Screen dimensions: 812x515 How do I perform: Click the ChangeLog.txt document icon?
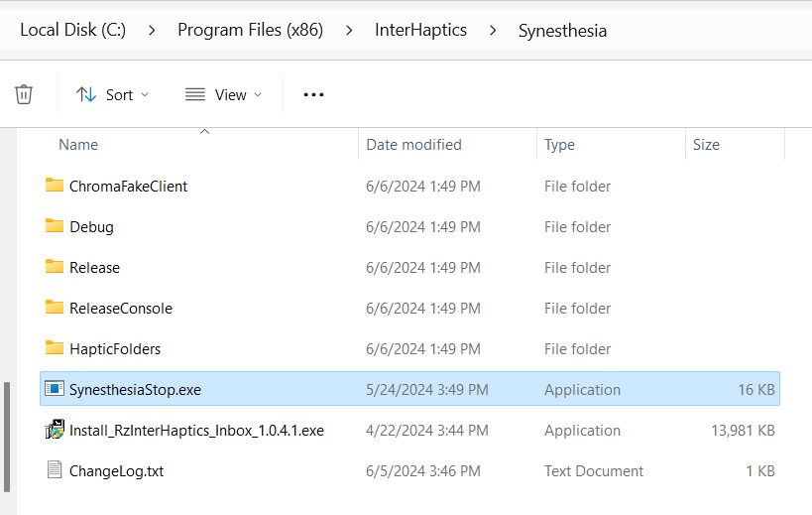pyautogui.click(x=55, y=470)
